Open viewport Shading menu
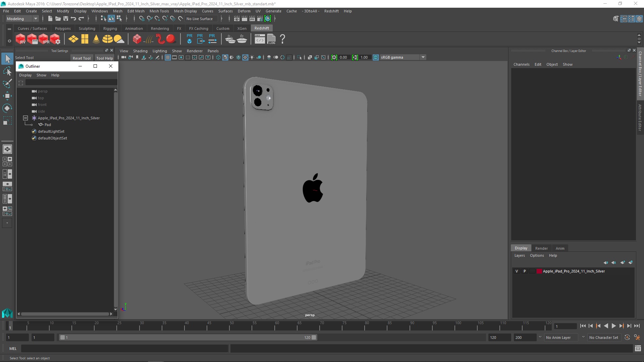This screenshot has height=362, width=644. coord(140,51)
